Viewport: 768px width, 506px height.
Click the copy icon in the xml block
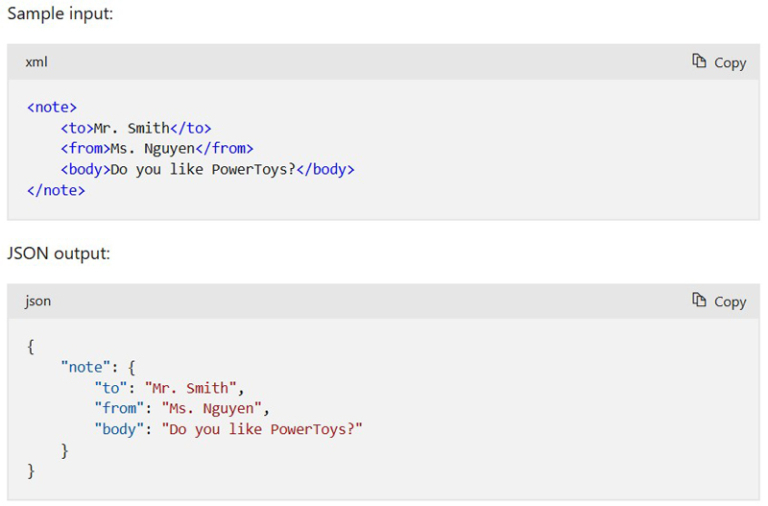[x=699, y=62]
